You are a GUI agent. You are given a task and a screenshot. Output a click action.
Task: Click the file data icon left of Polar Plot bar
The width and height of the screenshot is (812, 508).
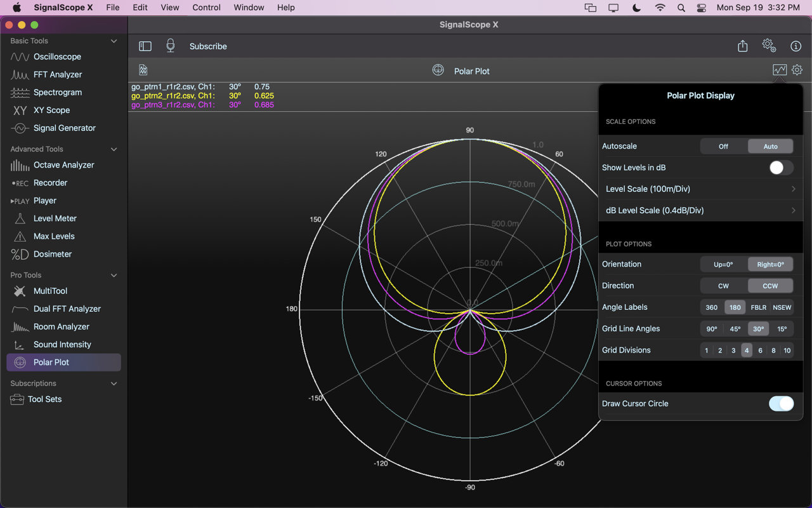coord(143,70)
